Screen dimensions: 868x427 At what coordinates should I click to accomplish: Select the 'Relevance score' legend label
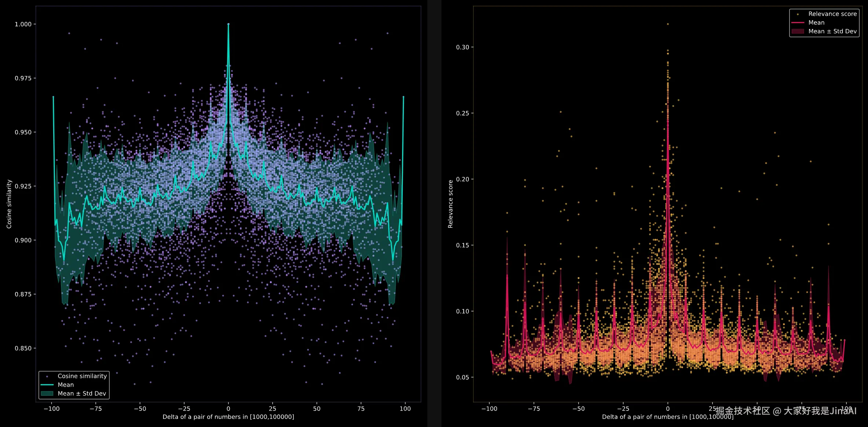point(832,14)
